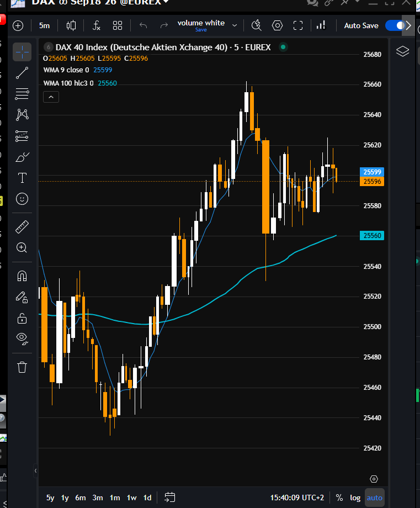This screenshot has width=420, height=508.
Task: Toggle auto scale mode
Action: (374, 498)
